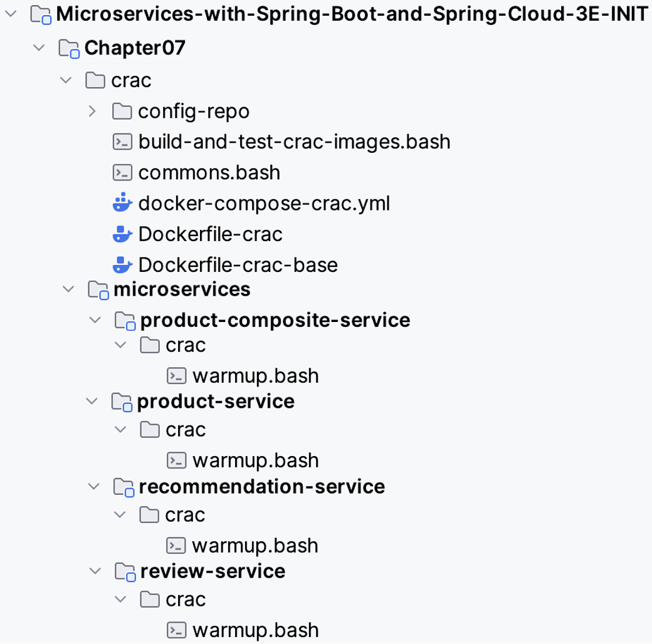Open the Dockerfile-crac-base file name
Image resolution: width=652 pixels, height=644 pixels.
point(238,264)
